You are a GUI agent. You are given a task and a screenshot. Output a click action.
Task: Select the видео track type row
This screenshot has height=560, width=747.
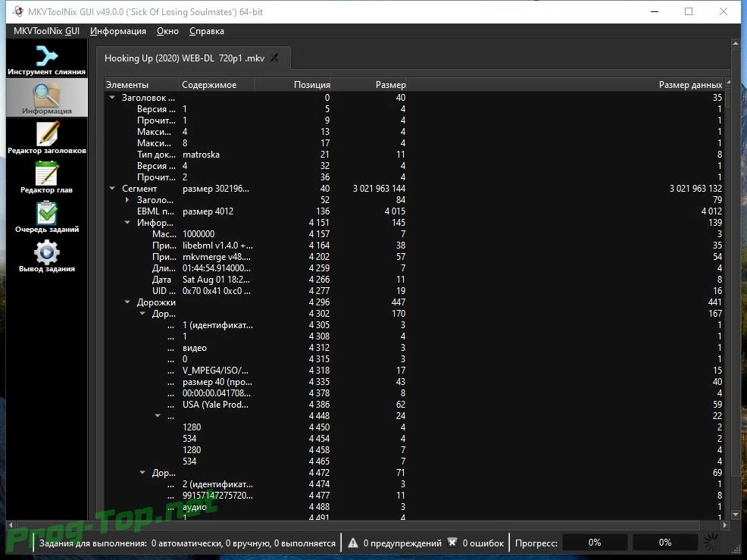click(414, 348)
